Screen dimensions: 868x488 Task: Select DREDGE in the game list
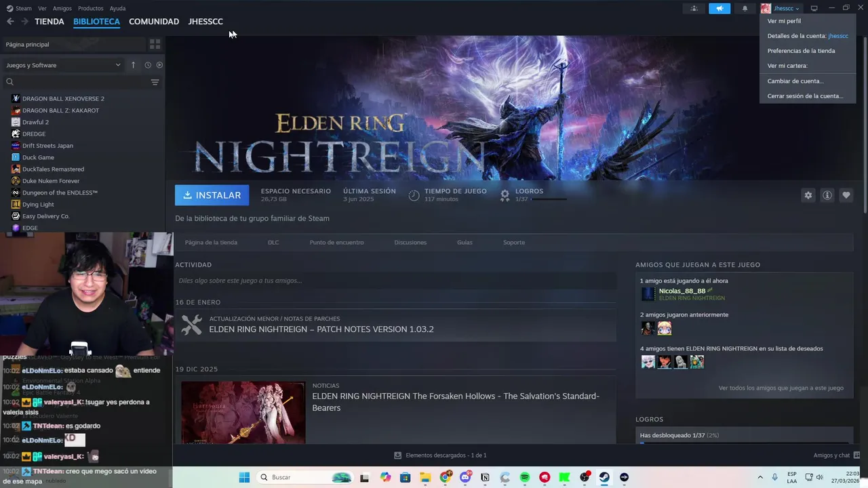[34, 134]
